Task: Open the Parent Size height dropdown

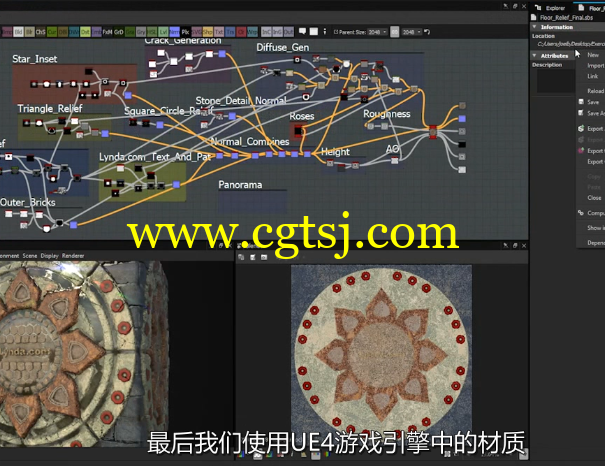Action: 412,32
